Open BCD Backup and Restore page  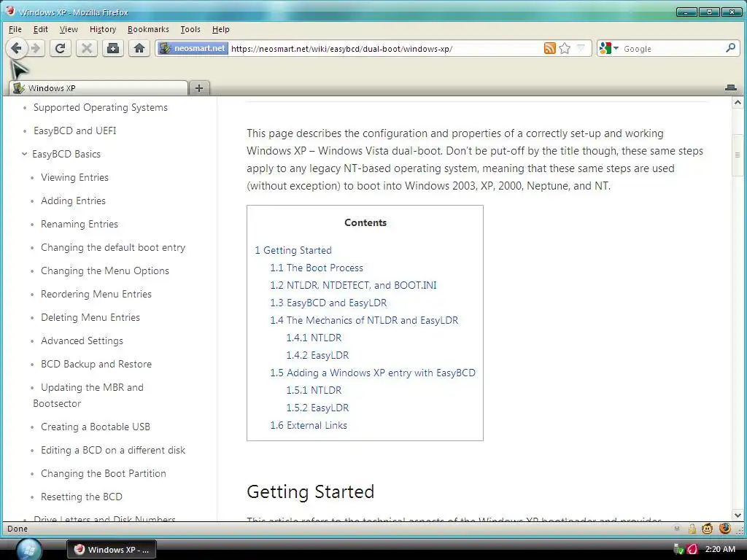[x=96, y=364]
